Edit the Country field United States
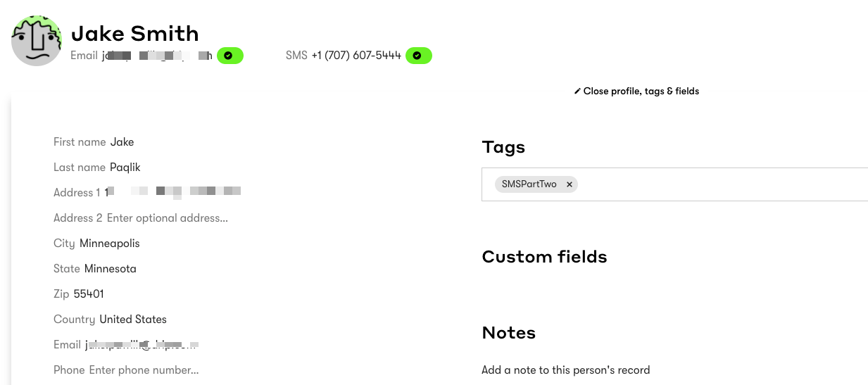 133,320
